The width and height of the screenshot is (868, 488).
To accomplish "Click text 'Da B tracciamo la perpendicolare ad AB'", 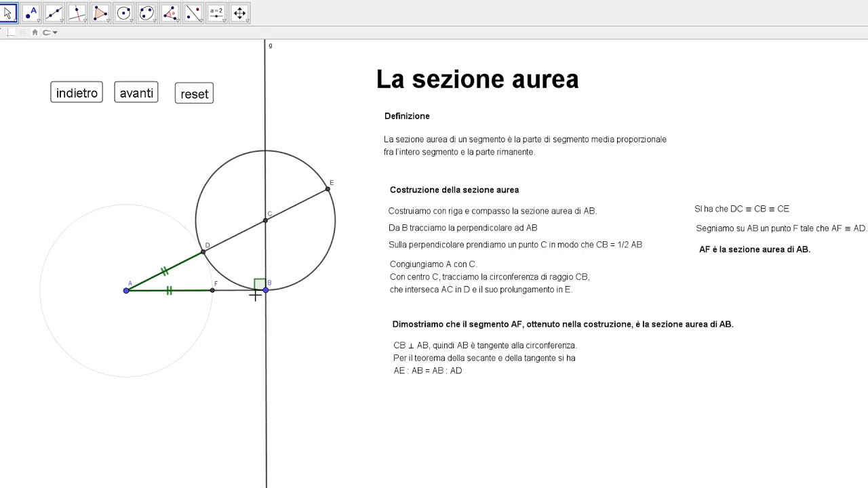I will click(463, 228).
